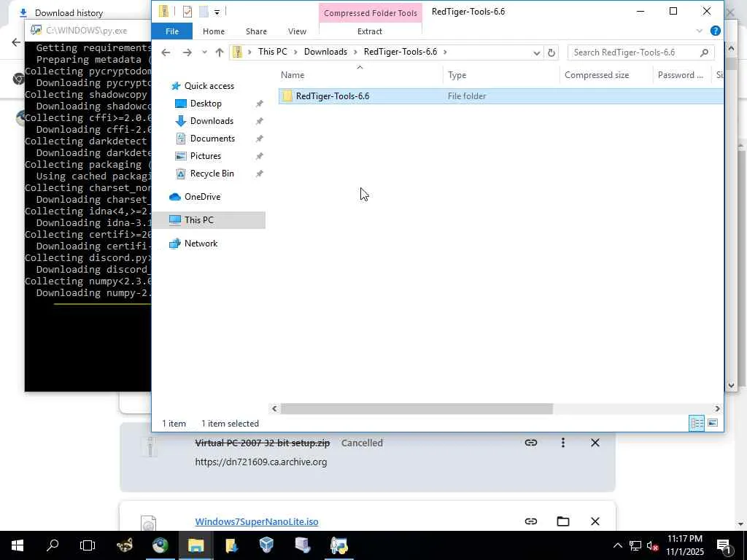Click the network tray icon

pyautogui.click(x=635, y=545)
